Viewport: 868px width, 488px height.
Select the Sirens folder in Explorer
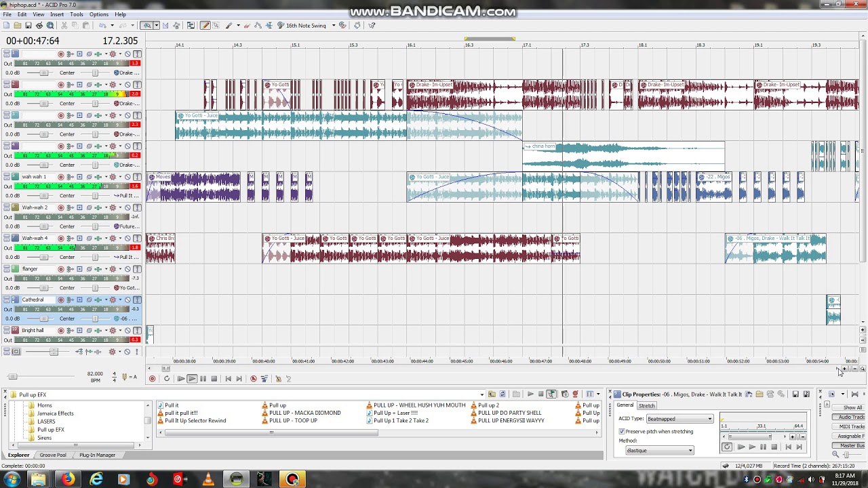point(44,438)
